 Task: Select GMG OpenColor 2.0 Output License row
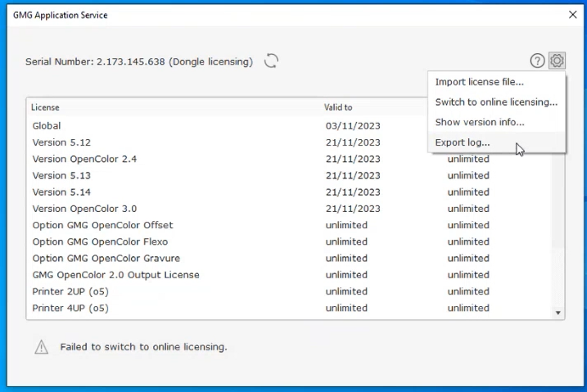point(289,275)
